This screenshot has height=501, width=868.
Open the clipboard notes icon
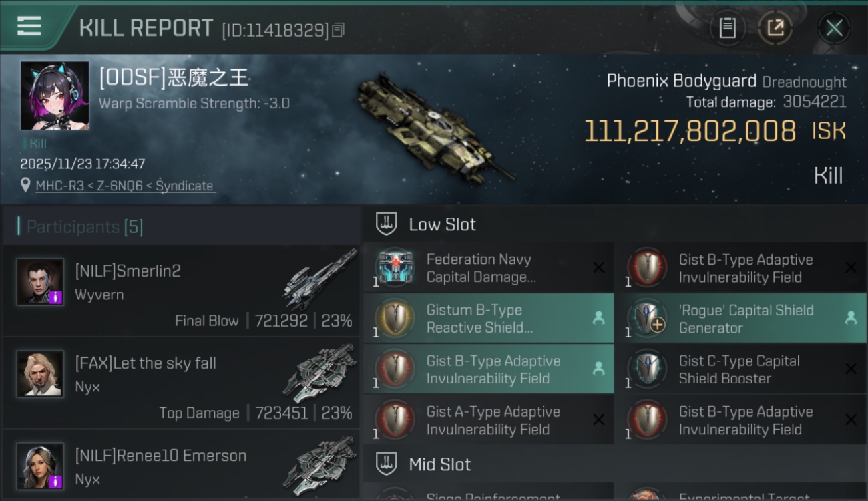tap(727, 28)
